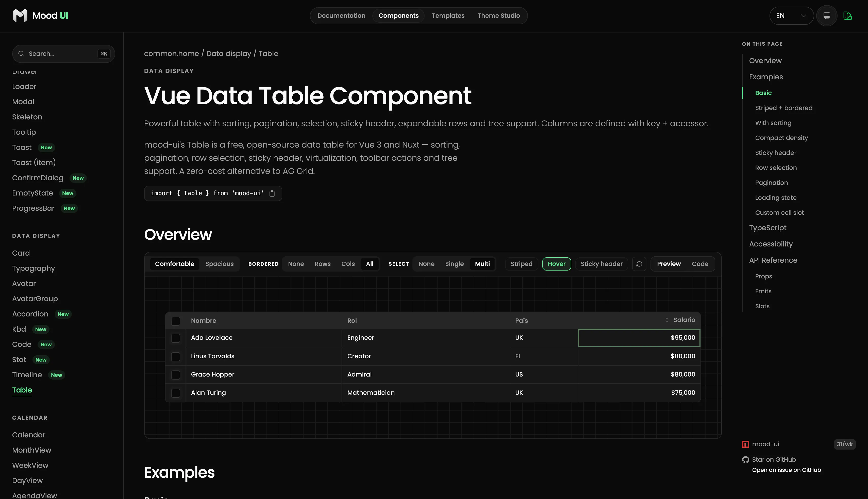The height and width of the screenshot is (499, 868).
Task: Click the reset refresh icon in table toolbar
Action: 639,264
